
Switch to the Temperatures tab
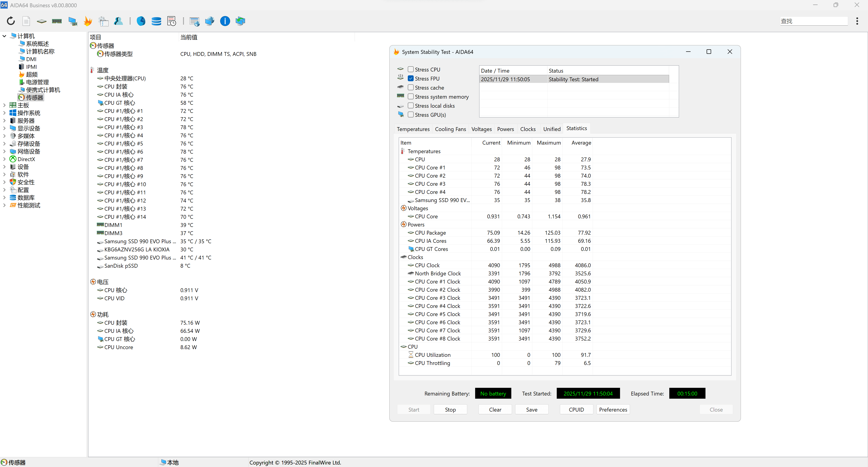coord(413,129)
